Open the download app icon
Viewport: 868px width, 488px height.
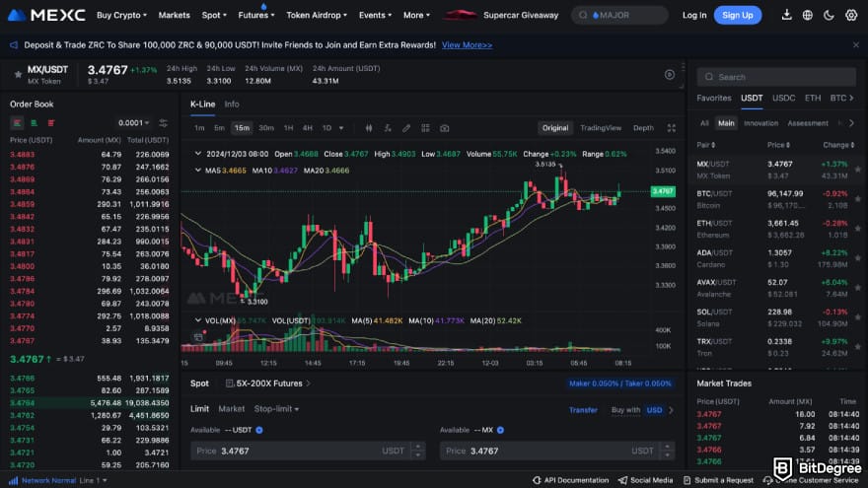786,15
